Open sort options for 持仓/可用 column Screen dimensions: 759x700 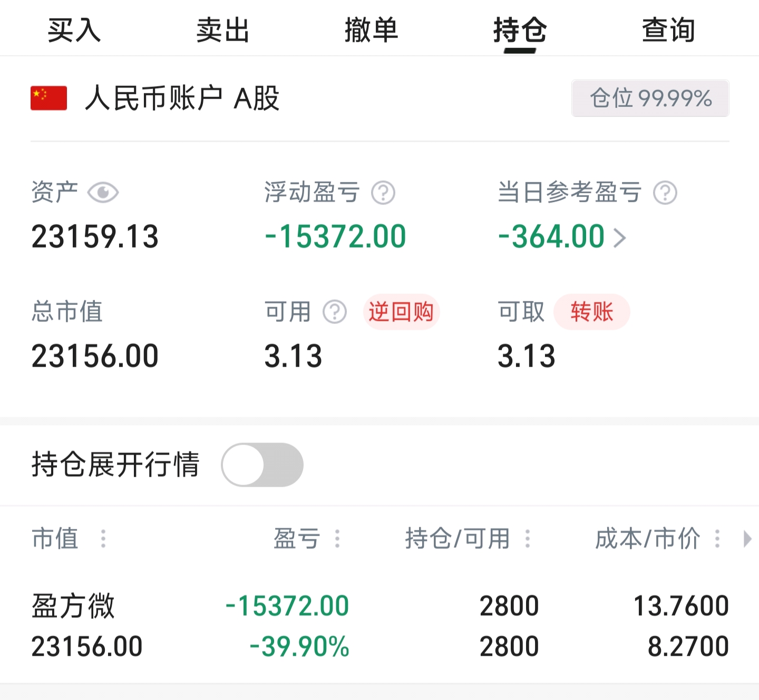pyautogui.click(x=527, y=539)
